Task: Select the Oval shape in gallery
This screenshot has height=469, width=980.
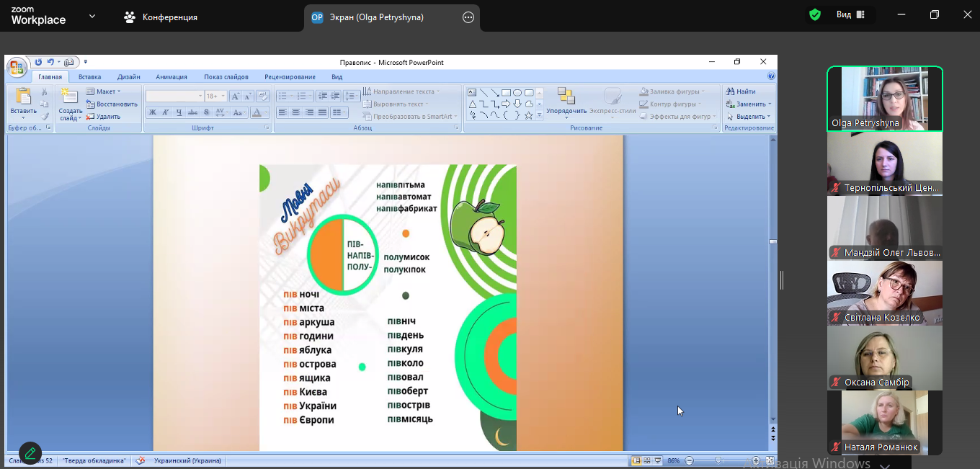Action: tap(517, 92)
